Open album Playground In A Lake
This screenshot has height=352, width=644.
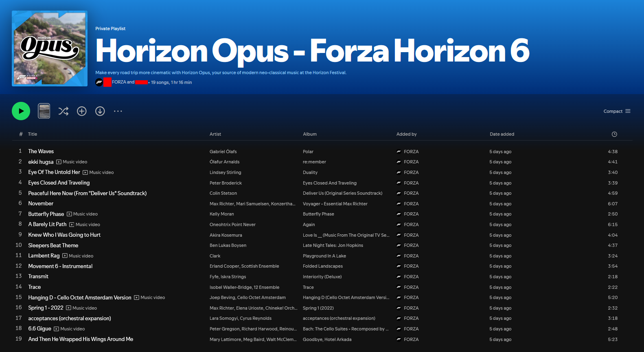pos(324,256)
